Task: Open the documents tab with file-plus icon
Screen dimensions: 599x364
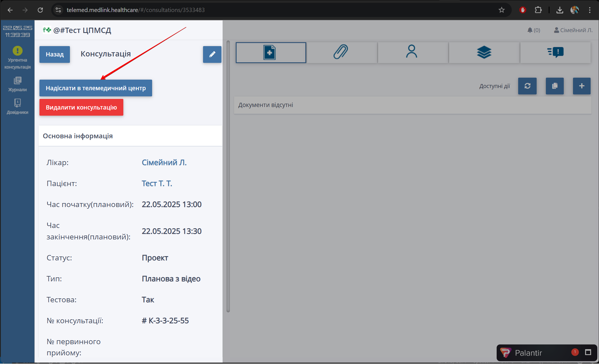Action: coord(271,53)
